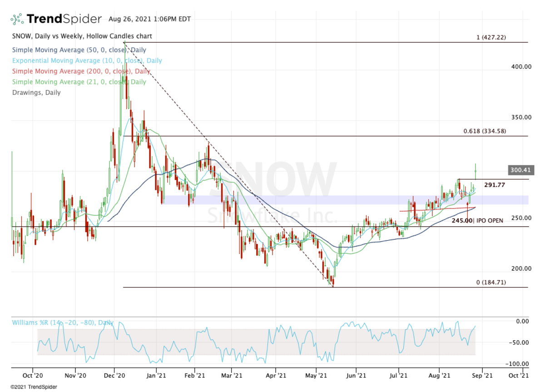Click the Oct '21 date axis label
The image size is (545, 392).
[518, 376]
